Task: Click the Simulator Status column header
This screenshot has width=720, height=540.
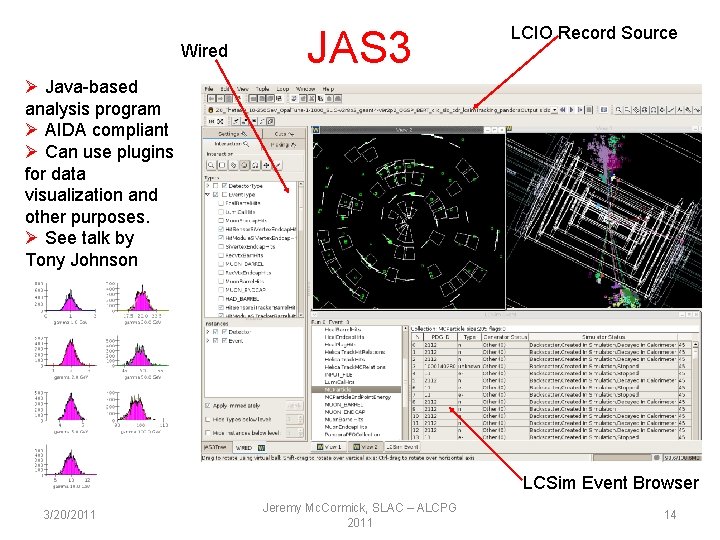Action: tap(603, 337)
